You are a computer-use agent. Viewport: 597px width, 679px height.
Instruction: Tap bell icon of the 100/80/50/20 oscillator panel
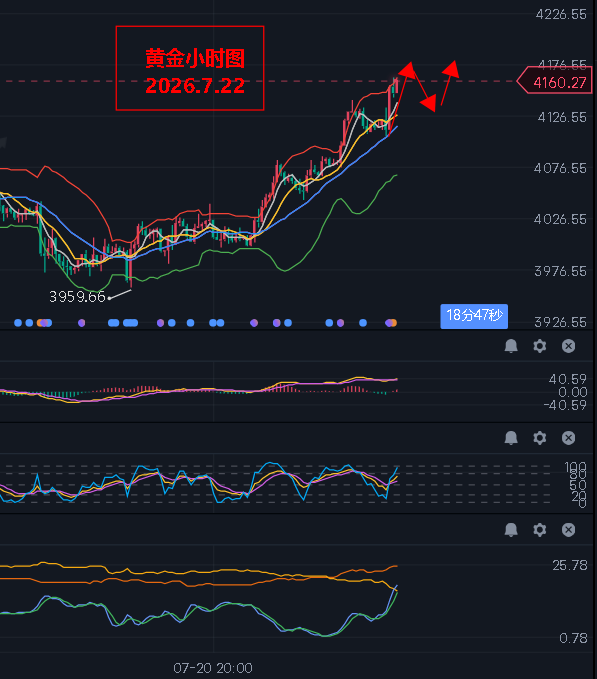pyautogui.click(x=511, y=438)
